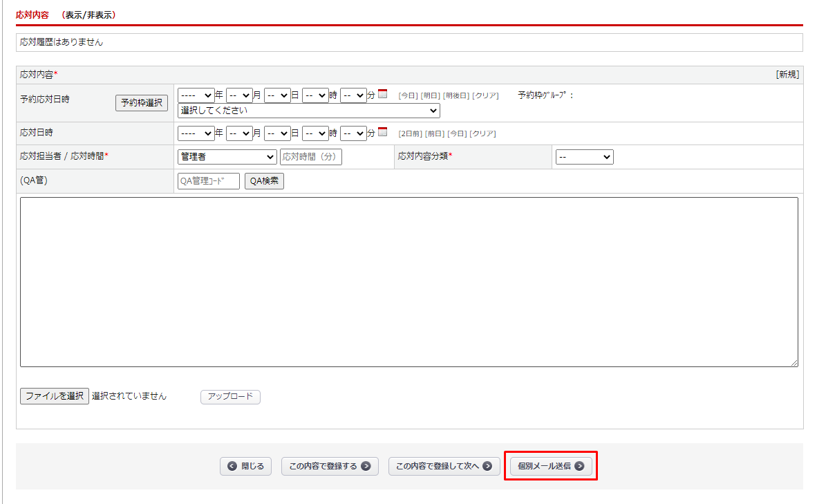817x504 pixels.
Task: Expand 管理者 staff dropdown
Action: click(x=227, y=157)
